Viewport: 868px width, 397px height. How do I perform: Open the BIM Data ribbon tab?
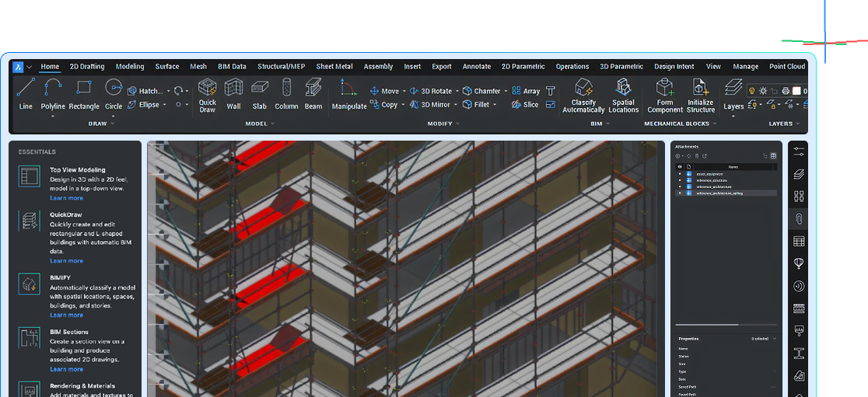(232, 66)
